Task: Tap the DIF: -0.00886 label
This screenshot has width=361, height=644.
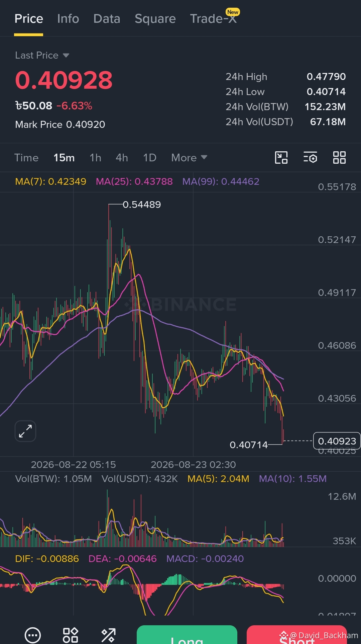Action: tap(47, 559)
